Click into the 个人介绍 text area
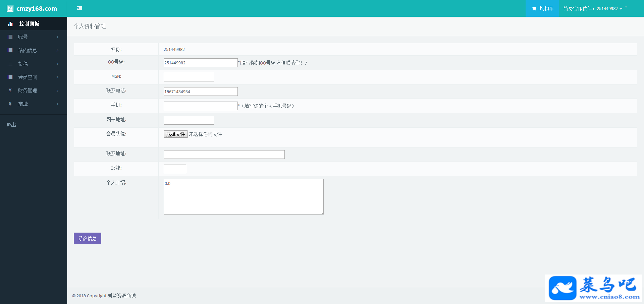The height and width of the screenshot is (304, 644). [x=244, y=197]
